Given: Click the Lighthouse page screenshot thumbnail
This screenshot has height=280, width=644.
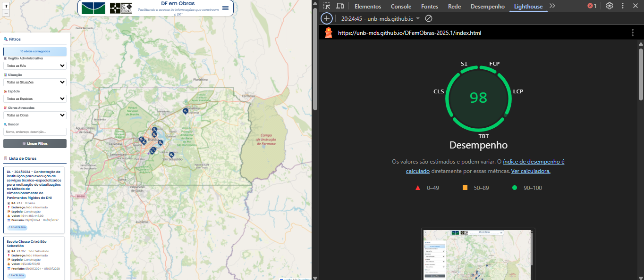Looking at the screenshot, I should pyautogui.click(x=478, y=255).
